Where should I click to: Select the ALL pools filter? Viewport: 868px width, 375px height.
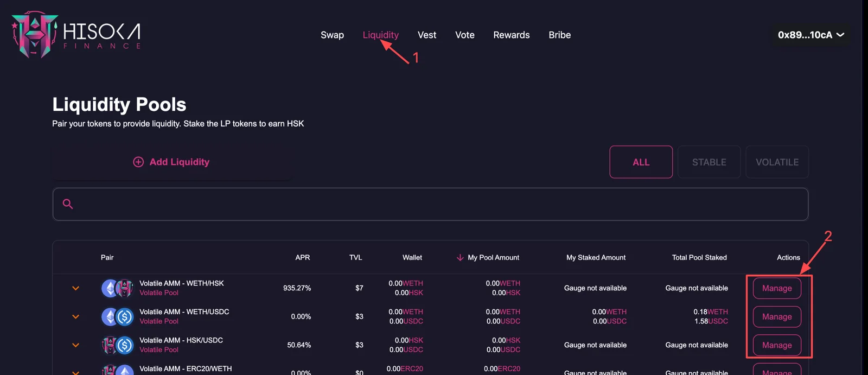[x=641, y=162]
